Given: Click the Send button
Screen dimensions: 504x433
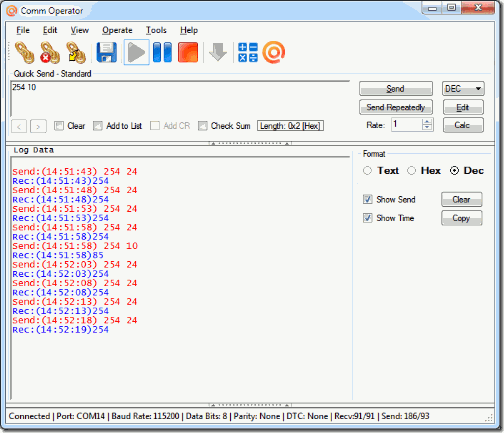Looking at the screenshot, I should click(396, 89).
